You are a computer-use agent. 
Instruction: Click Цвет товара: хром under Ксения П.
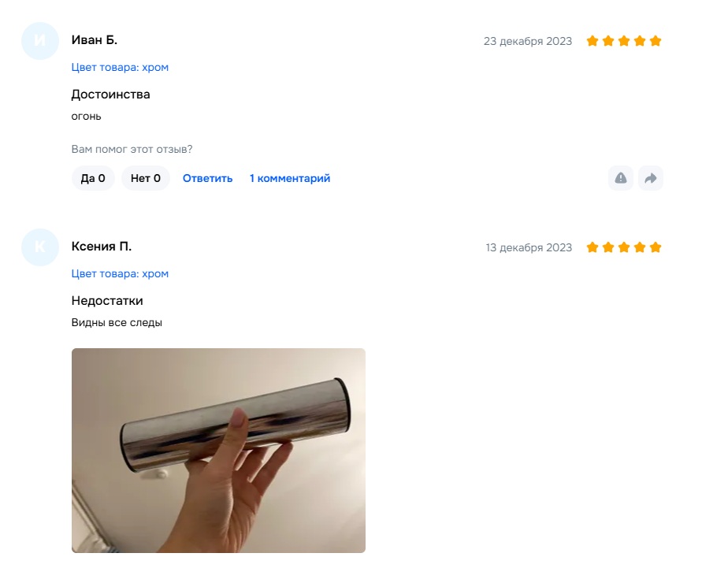pos(120,274)
